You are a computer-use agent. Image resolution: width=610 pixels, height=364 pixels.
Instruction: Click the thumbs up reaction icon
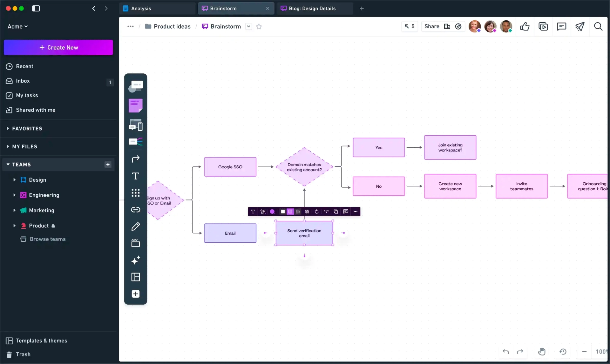pyautogui.click(x=525, y=26)
